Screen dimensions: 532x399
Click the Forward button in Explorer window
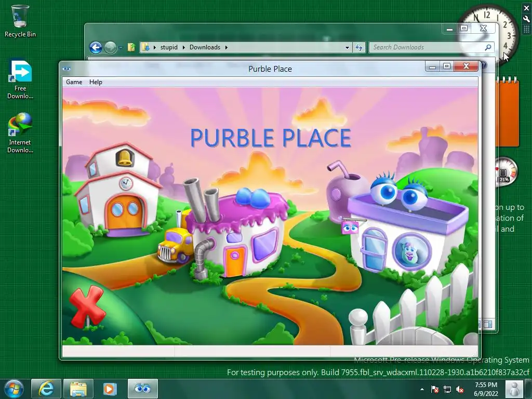[x=110, y=47]
